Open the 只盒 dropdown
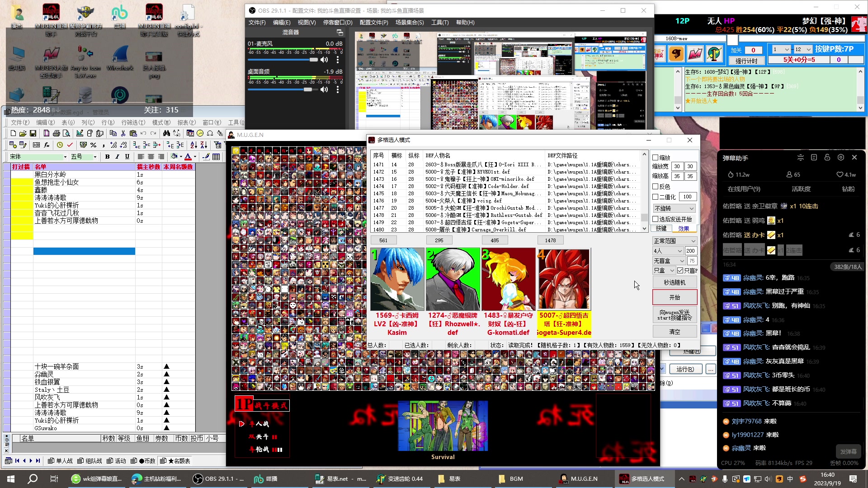Viewport: 868px width, 488px height. (664, 271)
